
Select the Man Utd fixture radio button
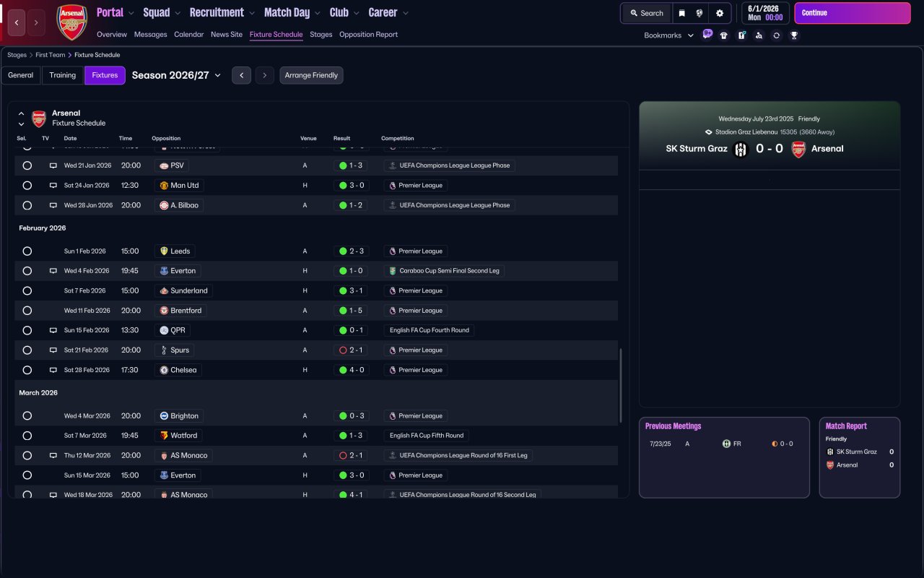27,186
